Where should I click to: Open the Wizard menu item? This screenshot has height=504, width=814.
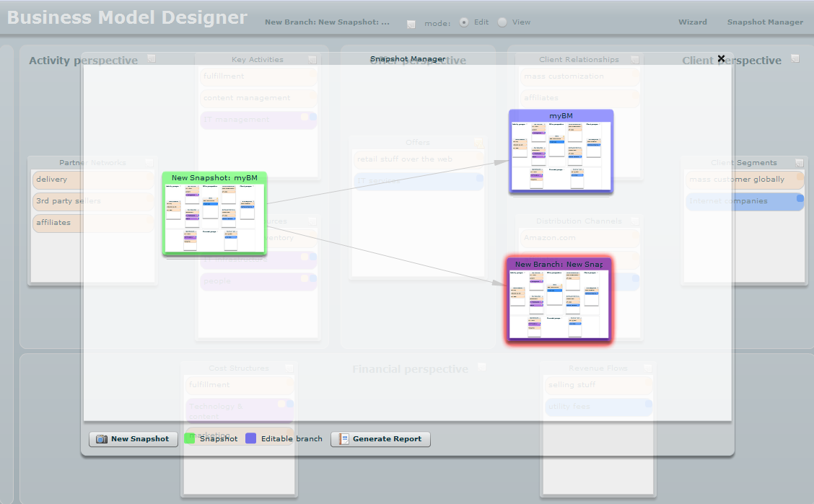point(692,22)
